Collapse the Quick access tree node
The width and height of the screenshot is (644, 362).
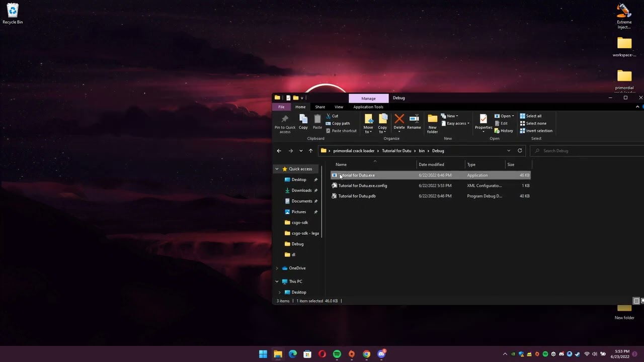(x=277, y=169)
